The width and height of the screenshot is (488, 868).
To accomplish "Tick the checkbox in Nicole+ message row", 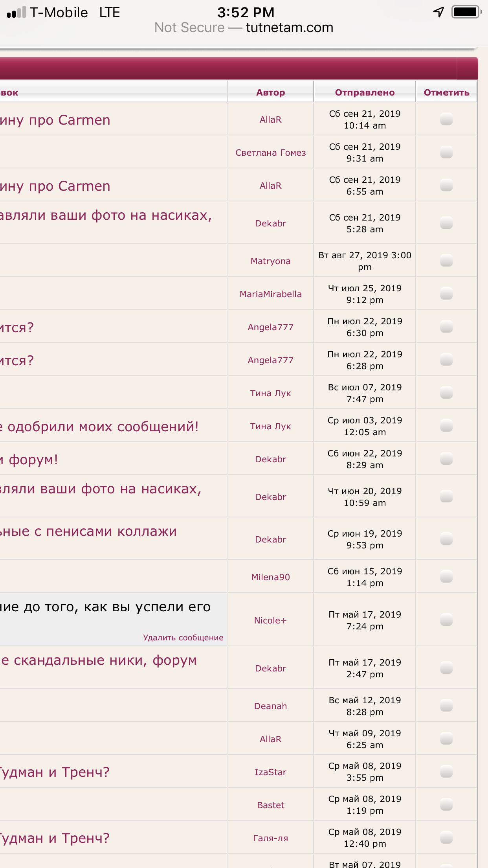I will [446, 620].
